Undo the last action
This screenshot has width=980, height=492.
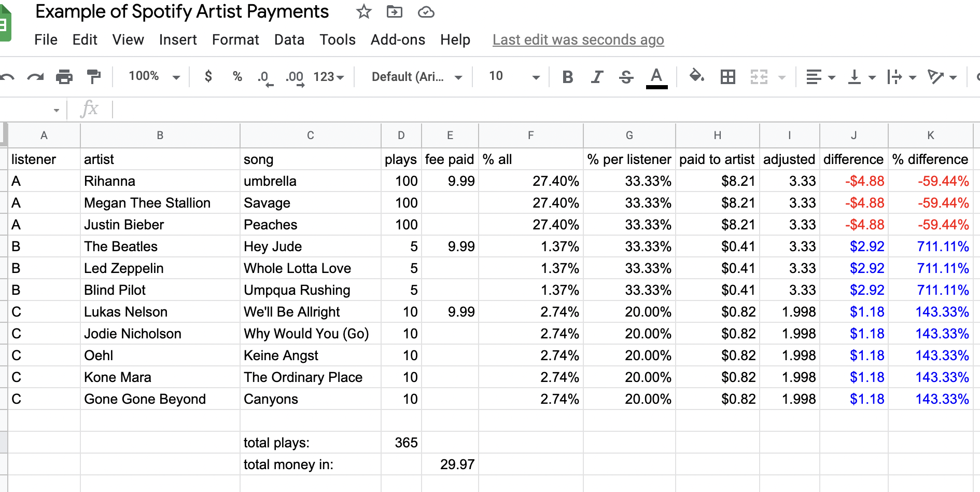[x=7, y=77]
